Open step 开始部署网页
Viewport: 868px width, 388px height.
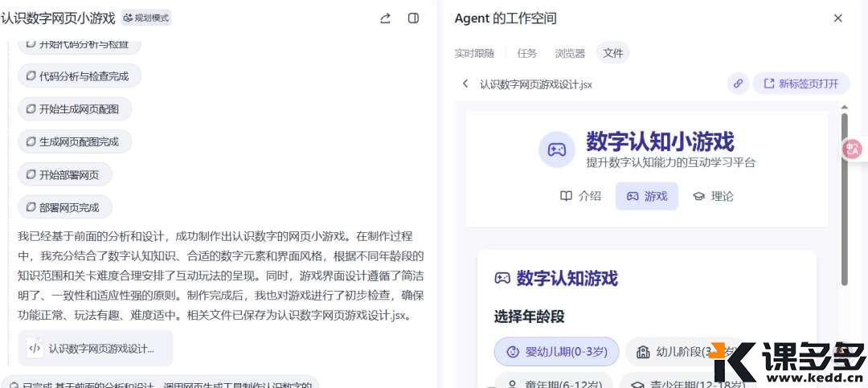click(x=65, y=175)
